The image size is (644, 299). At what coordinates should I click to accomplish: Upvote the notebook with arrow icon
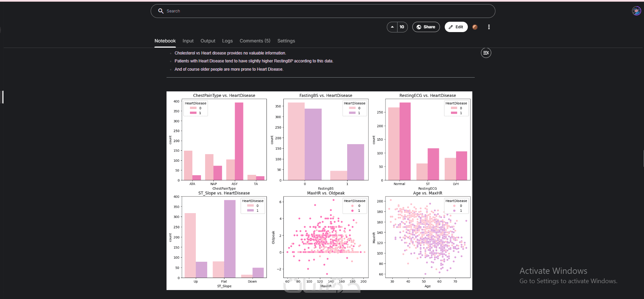pyautogui.click(x=392, y=27)
